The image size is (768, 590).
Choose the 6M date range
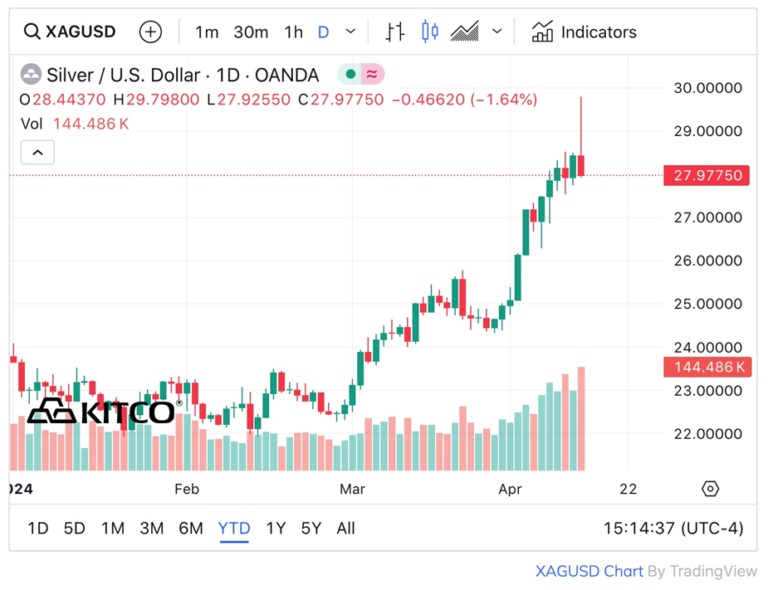click(191, 528)
